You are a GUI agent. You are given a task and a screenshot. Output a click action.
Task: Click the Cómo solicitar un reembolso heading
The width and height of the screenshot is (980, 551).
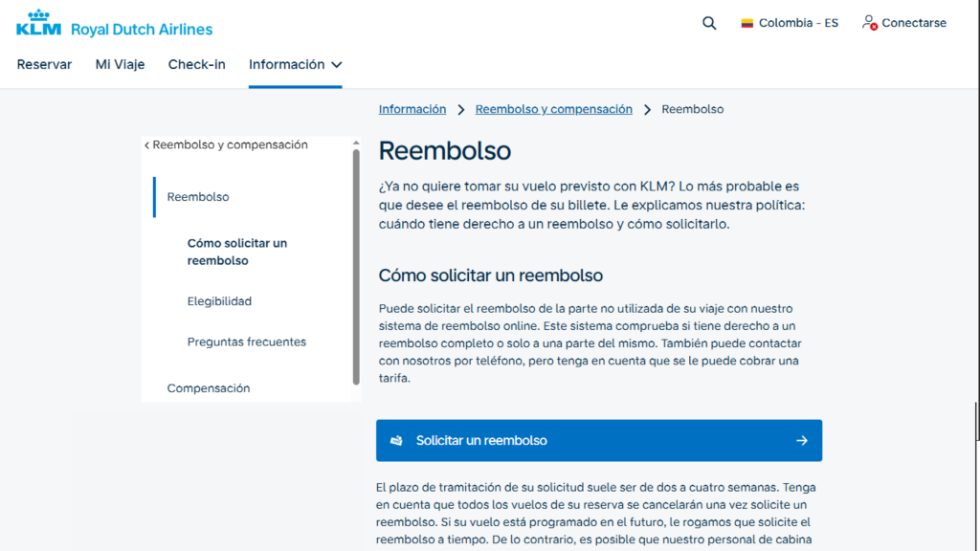click(x=491, y=275)
